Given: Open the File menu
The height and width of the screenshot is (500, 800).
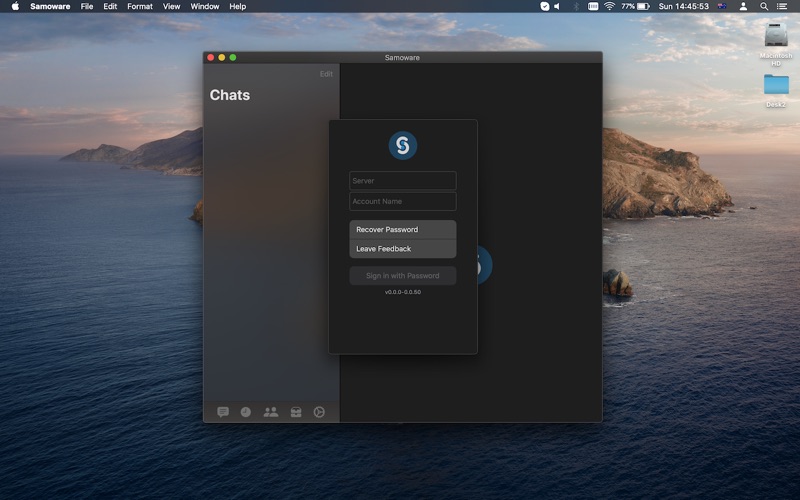Looking at the screenshot, I should point(87,6).
